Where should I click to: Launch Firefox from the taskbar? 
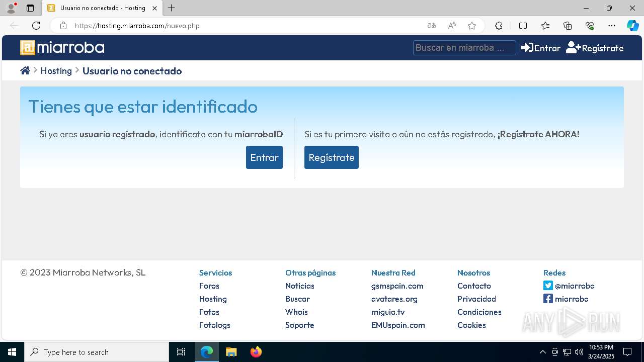pyautogui.click(x=256, y=352)
